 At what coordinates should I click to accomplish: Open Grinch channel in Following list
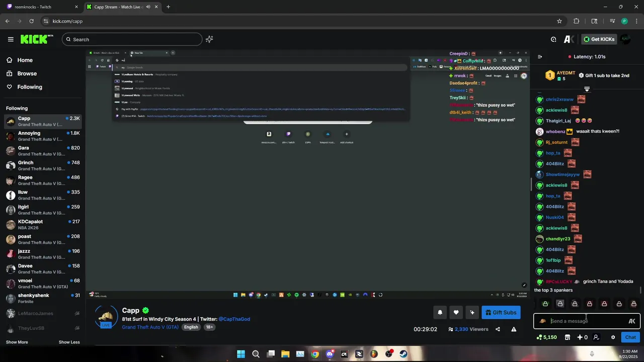(43, 165)
